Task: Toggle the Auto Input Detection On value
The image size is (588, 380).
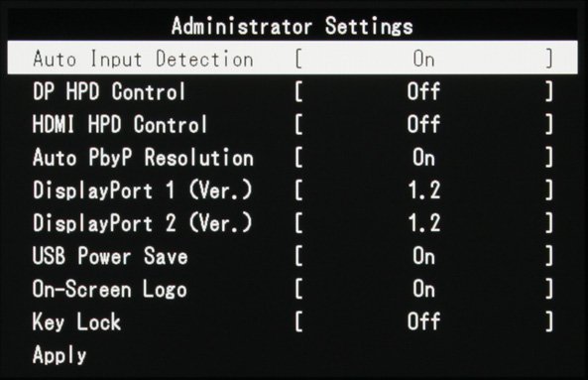Action: (x=423, y=59)
